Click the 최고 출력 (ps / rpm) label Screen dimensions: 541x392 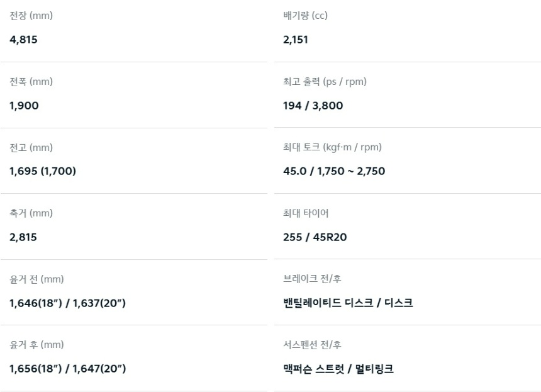(325, 82)
